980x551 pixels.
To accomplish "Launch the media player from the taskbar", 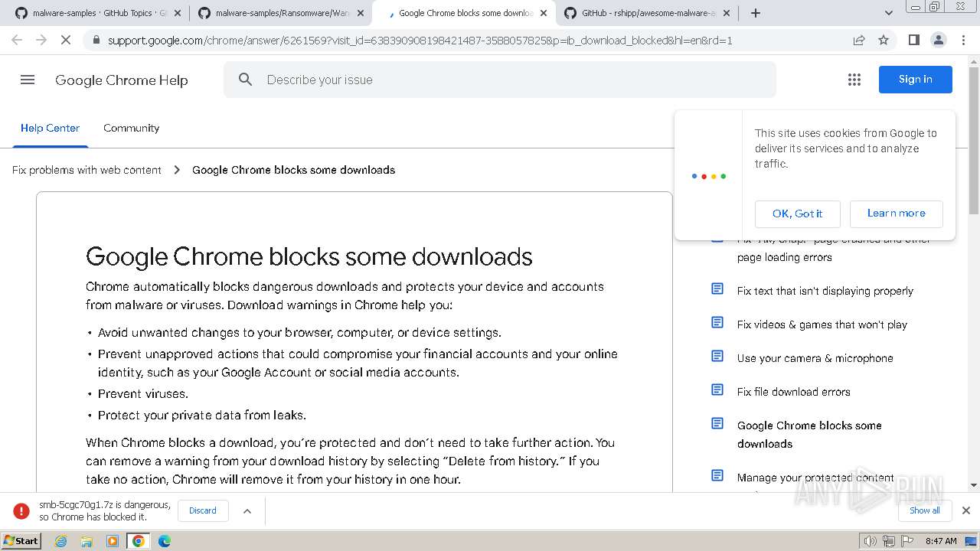I will pos(113,541).
